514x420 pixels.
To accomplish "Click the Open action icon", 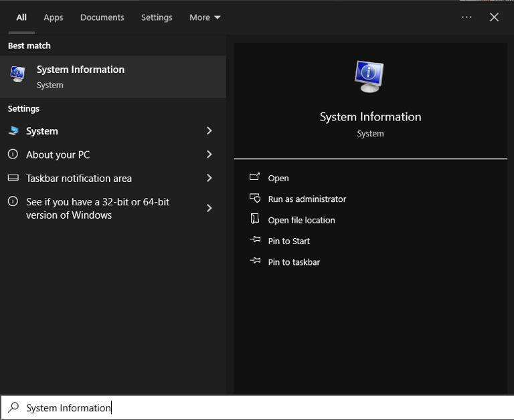I will coord(255,177).
